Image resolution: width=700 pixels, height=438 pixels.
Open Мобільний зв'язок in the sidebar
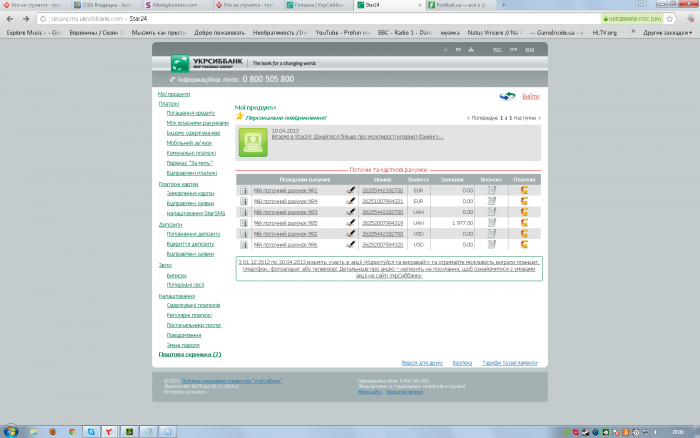point(189,143)
